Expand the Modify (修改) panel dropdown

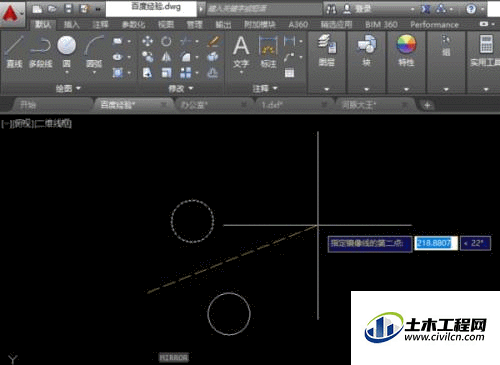click(x=180, y=88)
